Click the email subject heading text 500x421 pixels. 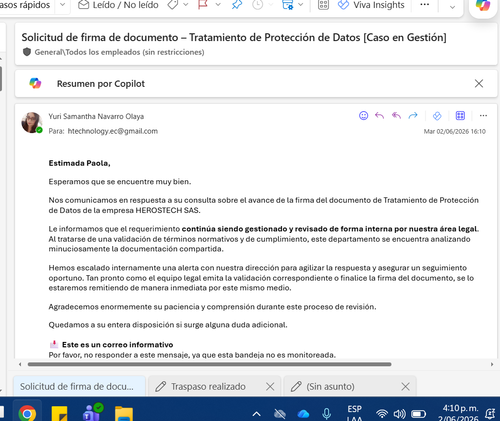pyautogui.click(x=234, y=37)
